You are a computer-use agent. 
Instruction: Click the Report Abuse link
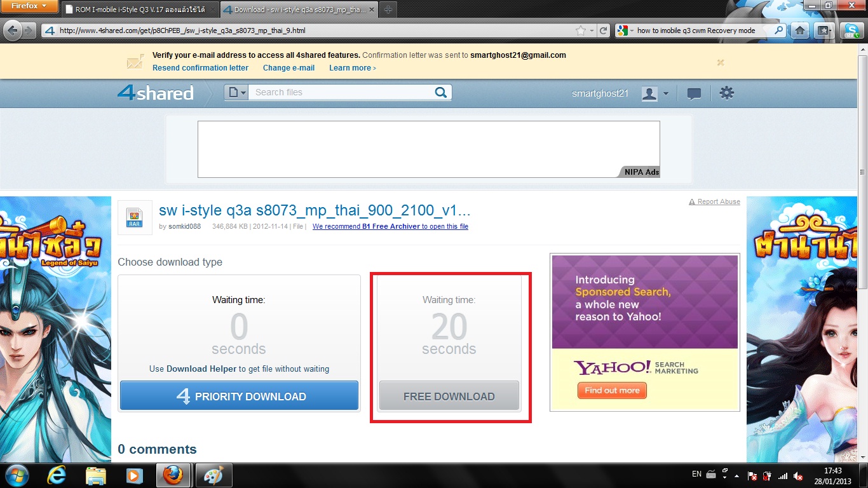pyautogui.click(x=714, y=202)
